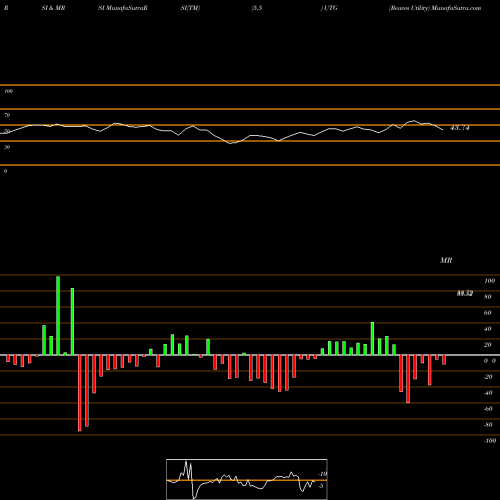Click the MR axis label -60
Screen dimensions: 500x500
(488, 409)
